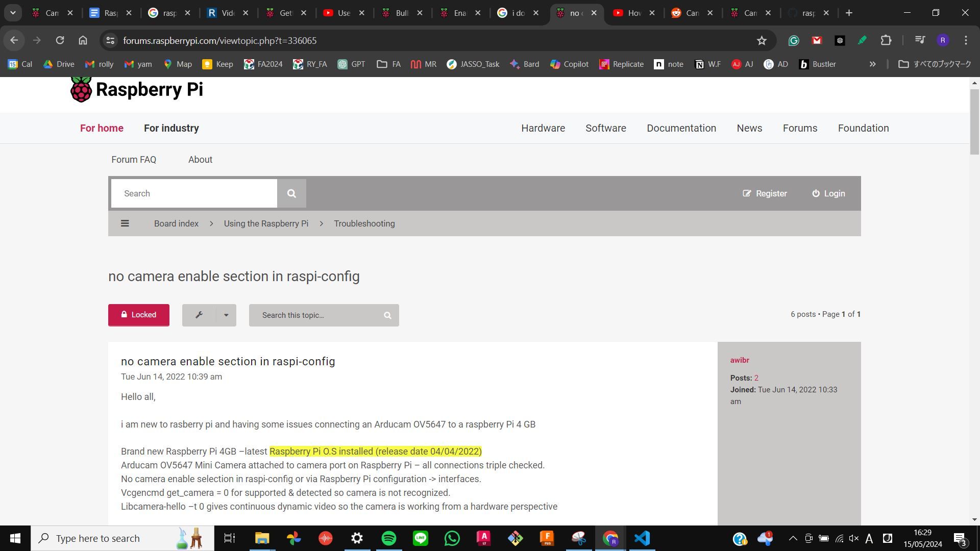Open the Copilot bookmark
980x551 pixels.
570,64
